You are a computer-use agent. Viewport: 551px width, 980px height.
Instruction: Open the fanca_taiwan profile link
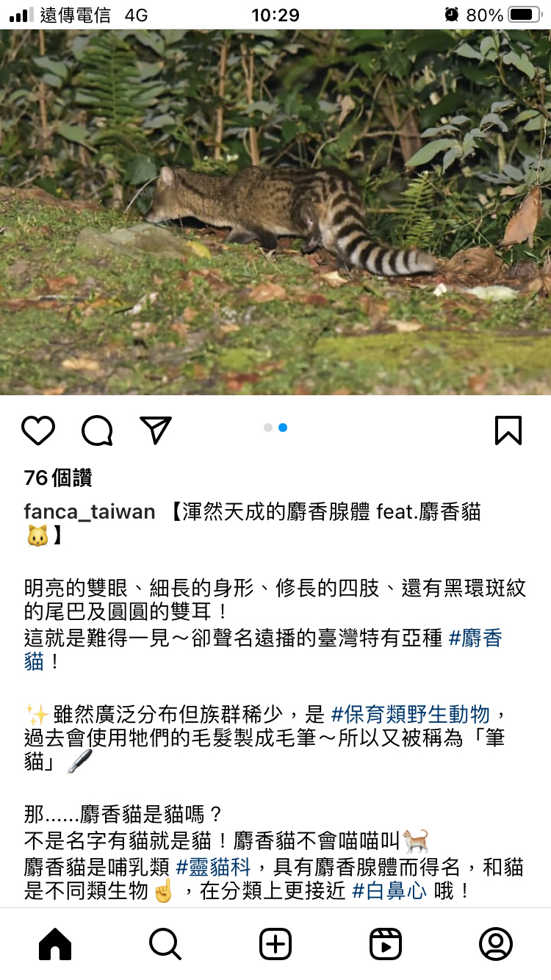[x=90, y=512]
